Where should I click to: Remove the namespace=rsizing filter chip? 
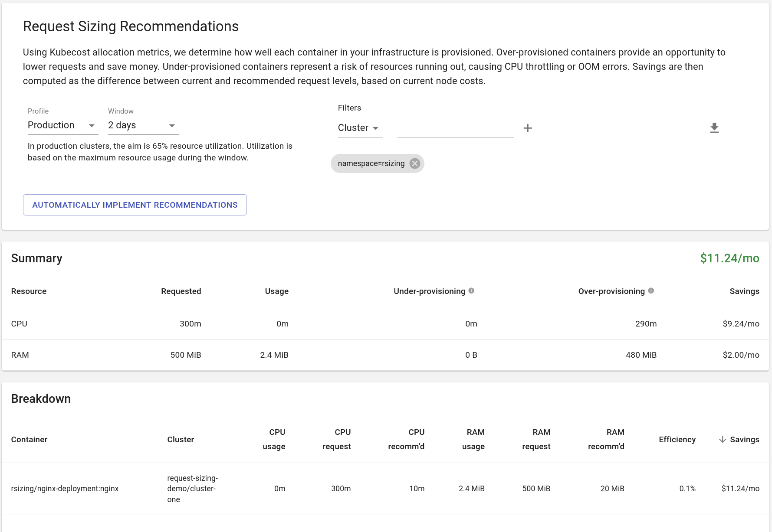point(415,163)
